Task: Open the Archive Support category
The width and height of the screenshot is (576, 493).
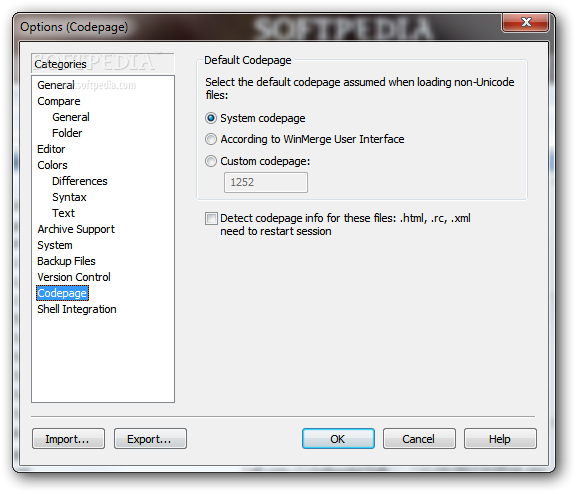Action: pyautogui.click(x=76, y=229)
